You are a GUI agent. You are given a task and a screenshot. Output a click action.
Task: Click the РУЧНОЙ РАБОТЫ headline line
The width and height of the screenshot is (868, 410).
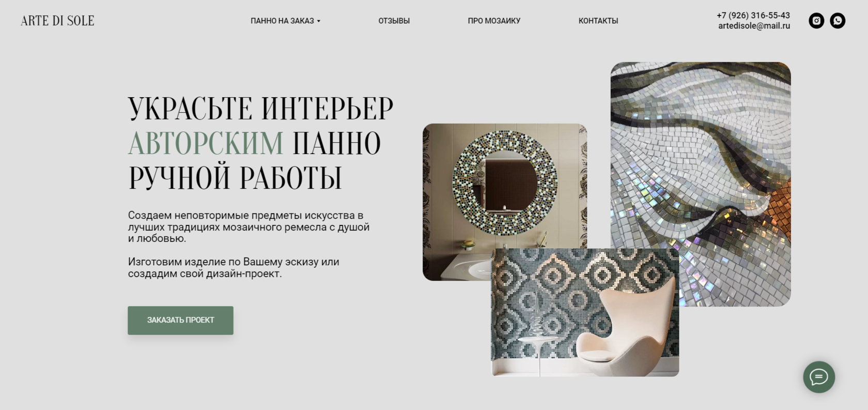235,178
